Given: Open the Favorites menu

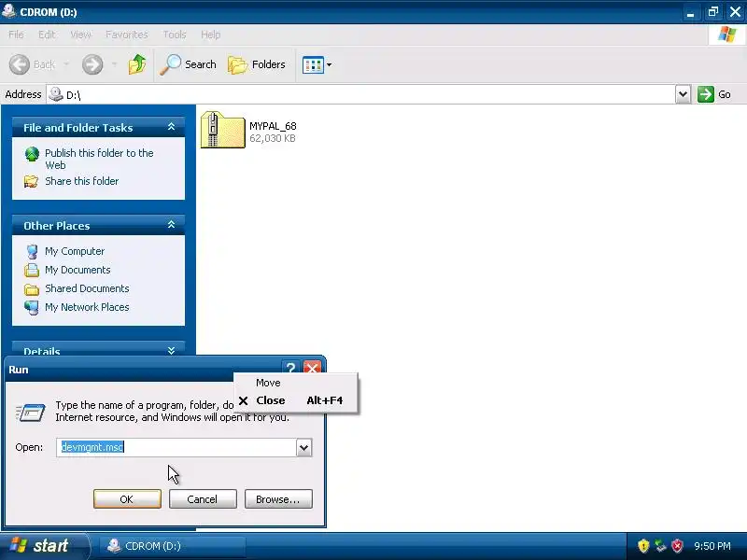Looking at the screenshot, I should 127,35.
